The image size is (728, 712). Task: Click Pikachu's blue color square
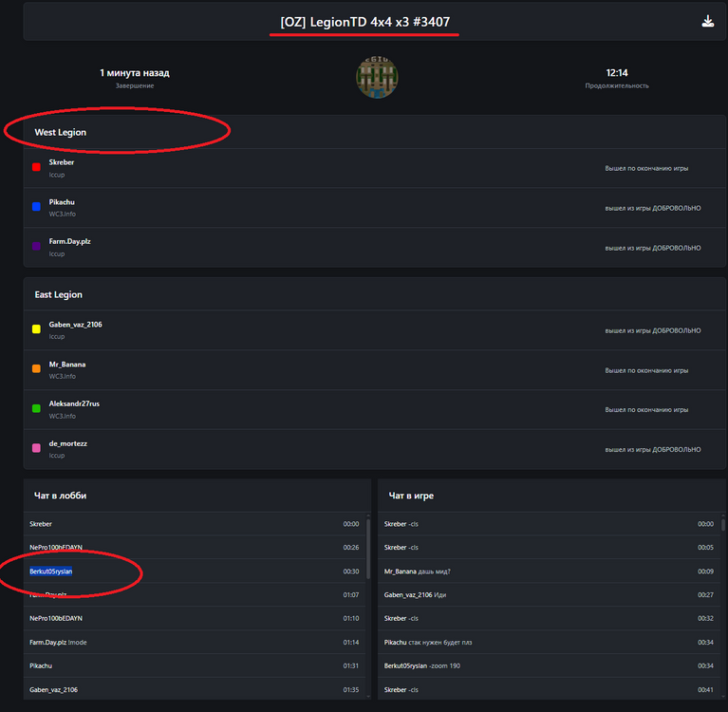point(36,206)
